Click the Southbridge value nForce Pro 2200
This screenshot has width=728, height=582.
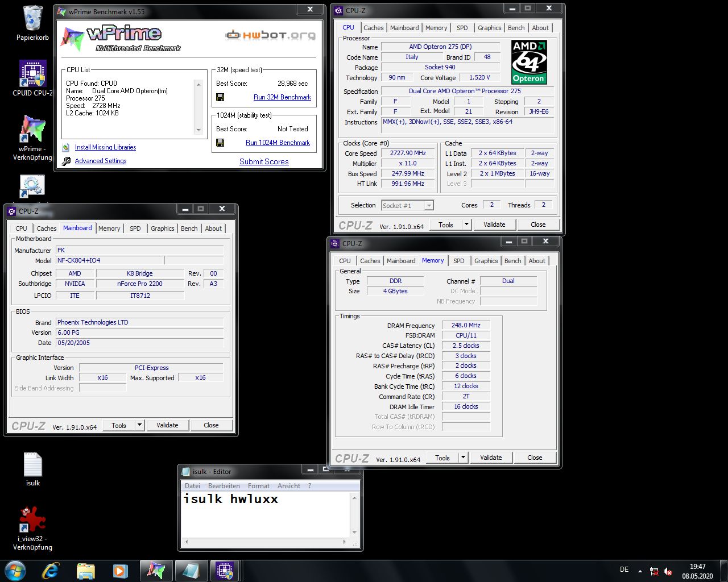pos(140,284)
